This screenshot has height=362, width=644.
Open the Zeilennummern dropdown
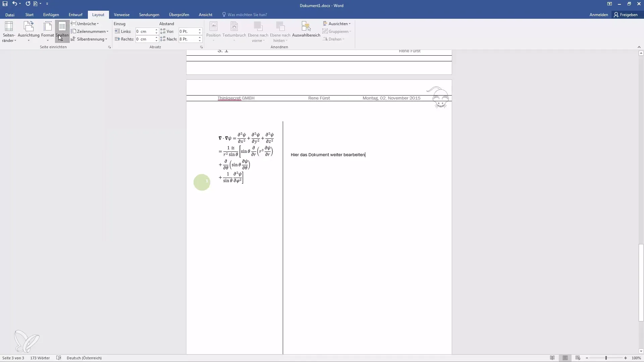tap(90, 32)
